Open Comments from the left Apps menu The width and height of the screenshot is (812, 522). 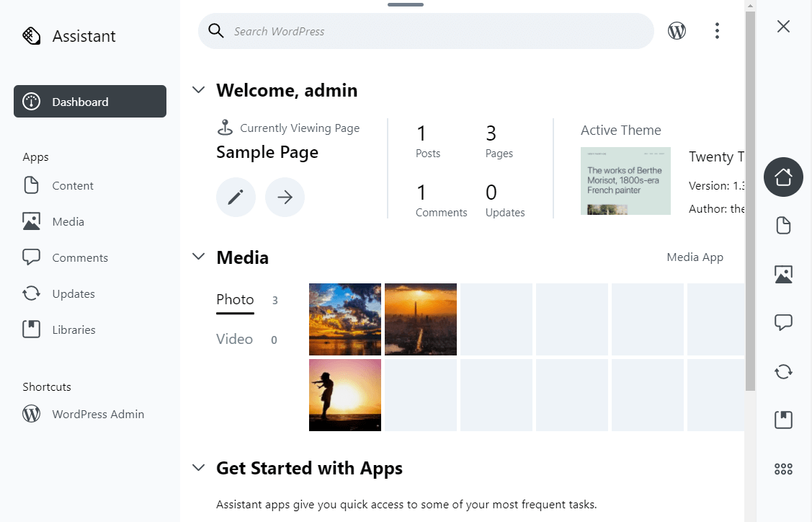pos(79,257)
